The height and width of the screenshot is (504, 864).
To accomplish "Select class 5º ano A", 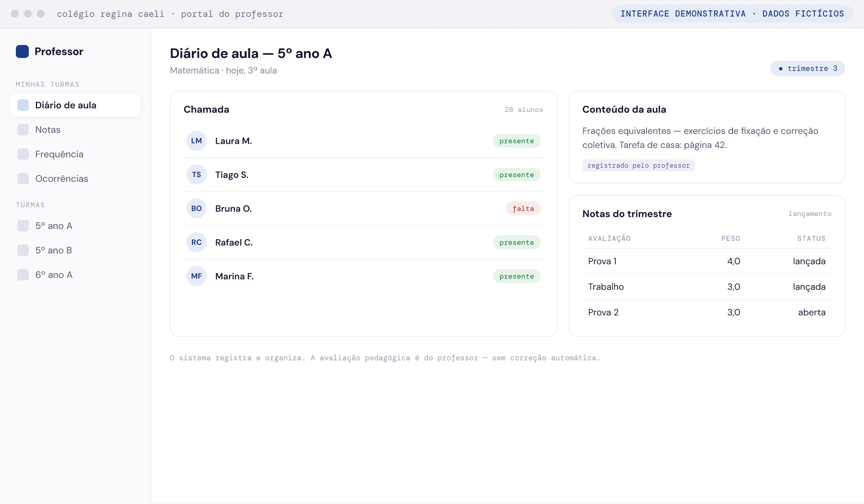I will (75, 226).
